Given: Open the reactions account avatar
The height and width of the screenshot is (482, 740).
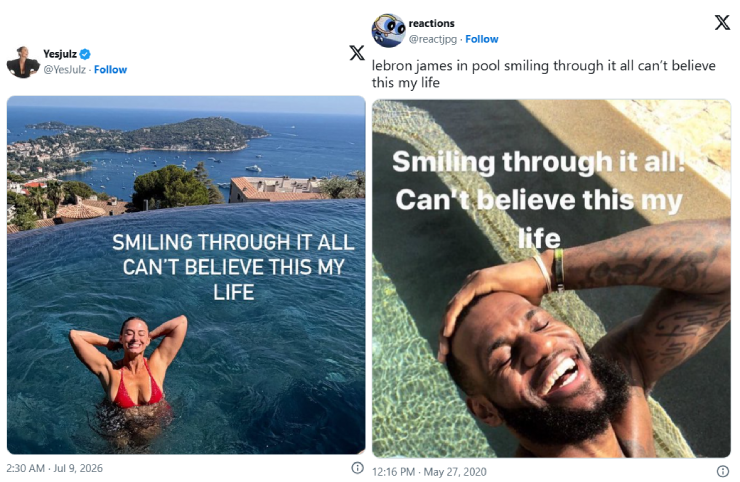Looking at the screenshot, I should tap(388, 31).
